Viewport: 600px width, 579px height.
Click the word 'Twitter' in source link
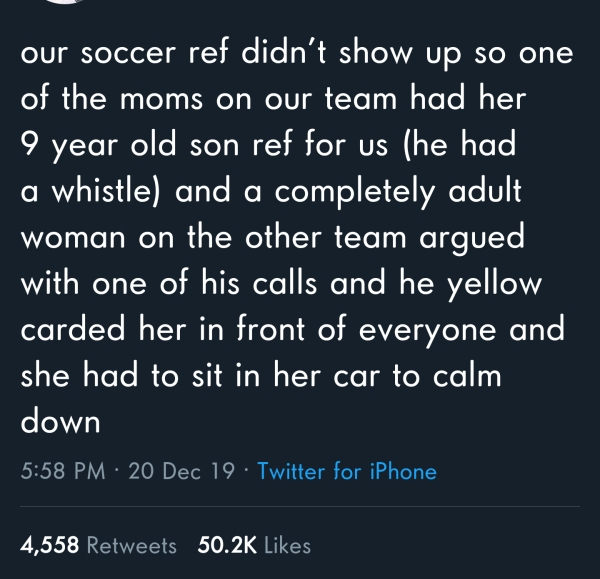293,471
